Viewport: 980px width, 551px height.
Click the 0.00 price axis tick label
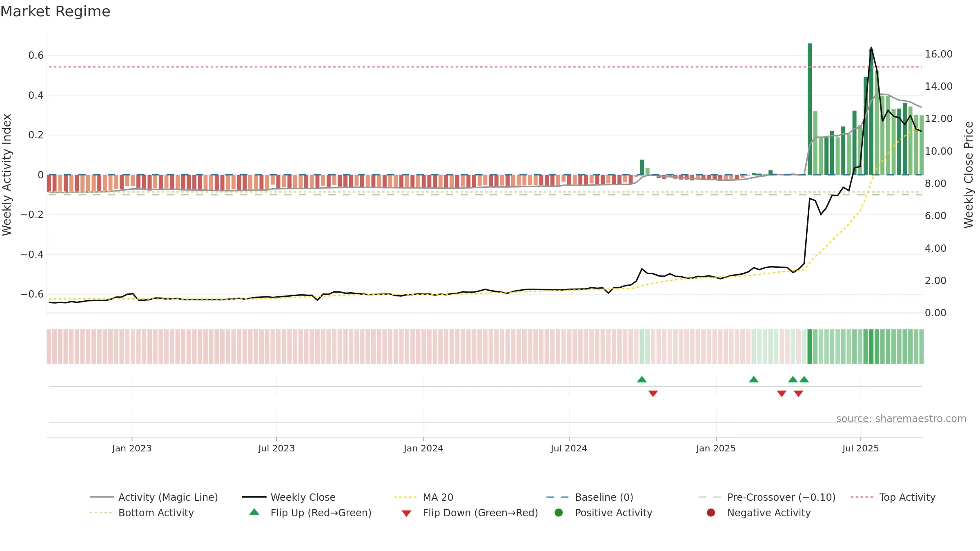point(935,313)
